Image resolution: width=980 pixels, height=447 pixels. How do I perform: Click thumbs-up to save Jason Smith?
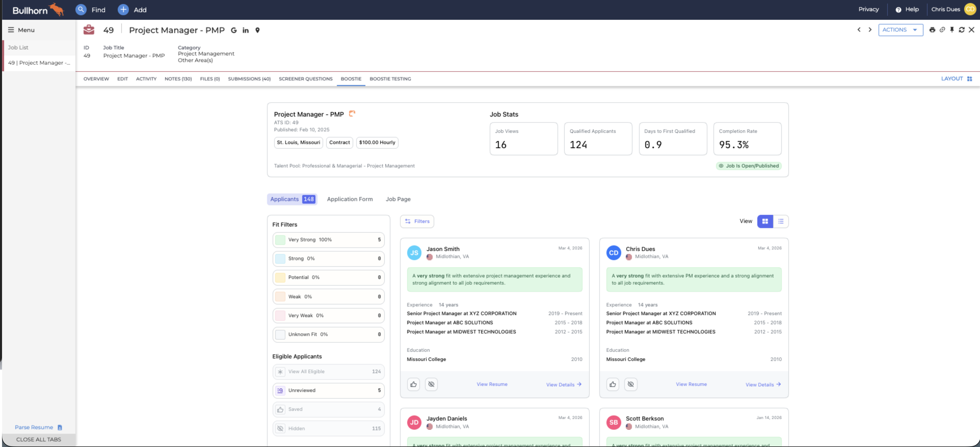pyautogui.click(x=413, y=384)
